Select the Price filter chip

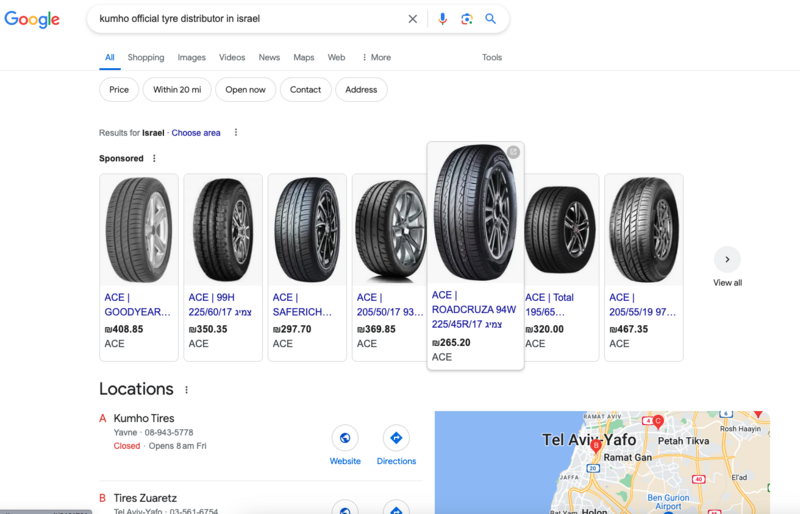pos(119,90)
